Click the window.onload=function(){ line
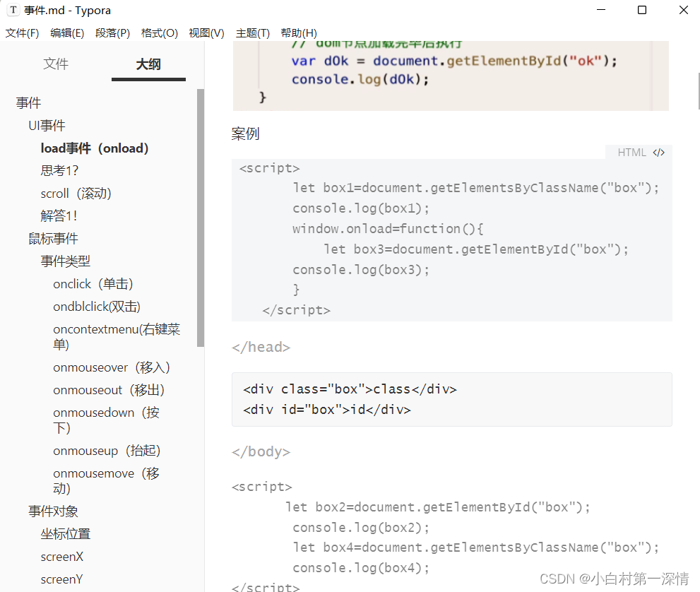700x592 pixels. tap(388, 229)
